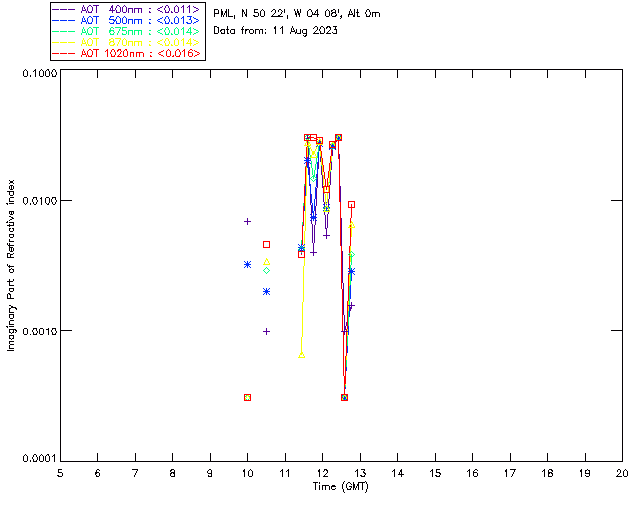Image resolution: width=640 pixels, height=512 pixels.
Task: Click the legend entry 'AOT 400nm : <0.011>'
Action: [127, 9]
